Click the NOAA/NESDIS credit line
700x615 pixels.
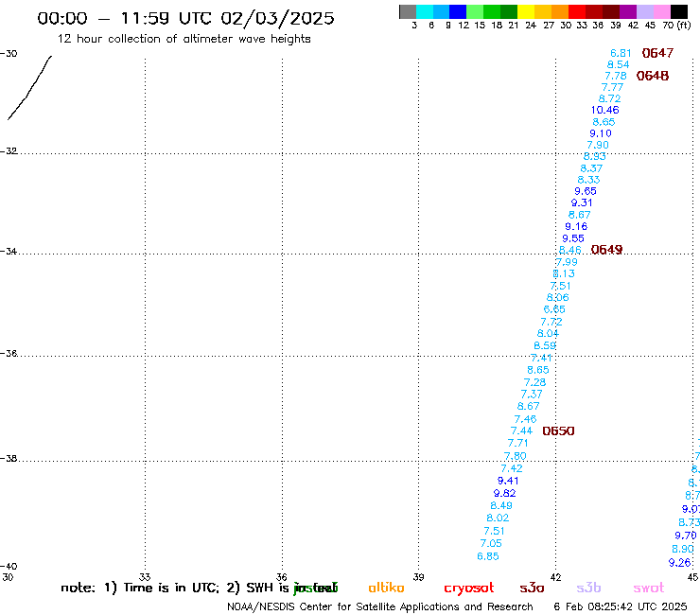380,607
